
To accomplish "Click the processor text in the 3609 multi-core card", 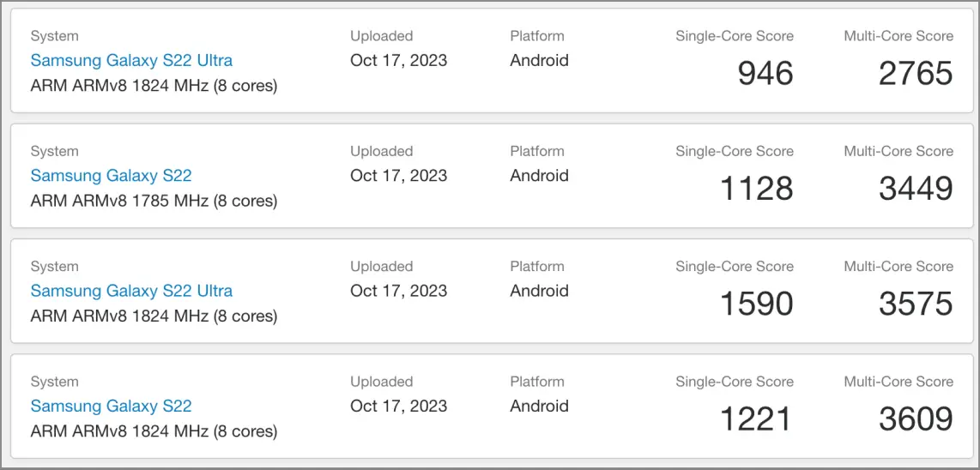I will point(154,431).
